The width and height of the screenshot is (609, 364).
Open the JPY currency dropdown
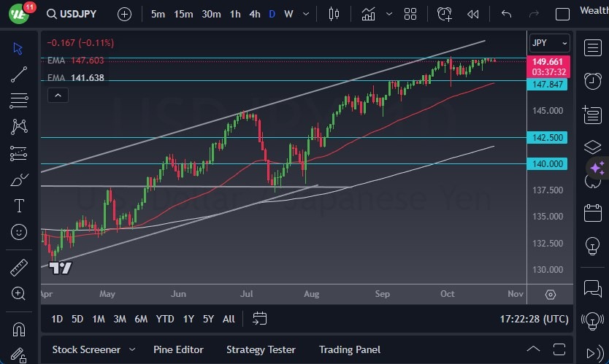tap(549, 43)
